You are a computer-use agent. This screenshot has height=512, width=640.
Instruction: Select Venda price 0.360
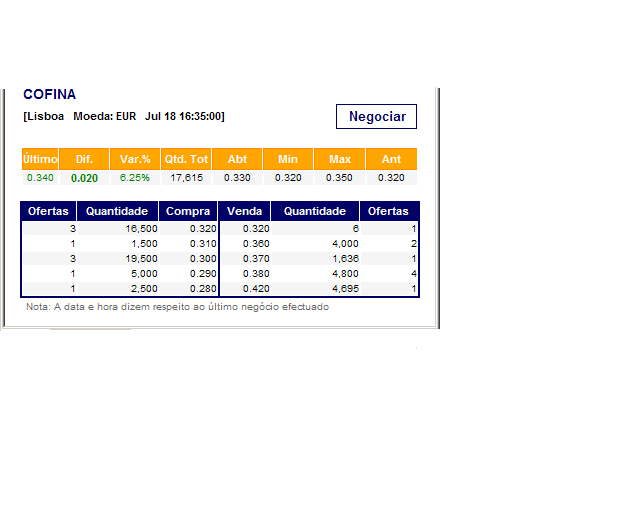click(256, 244)
